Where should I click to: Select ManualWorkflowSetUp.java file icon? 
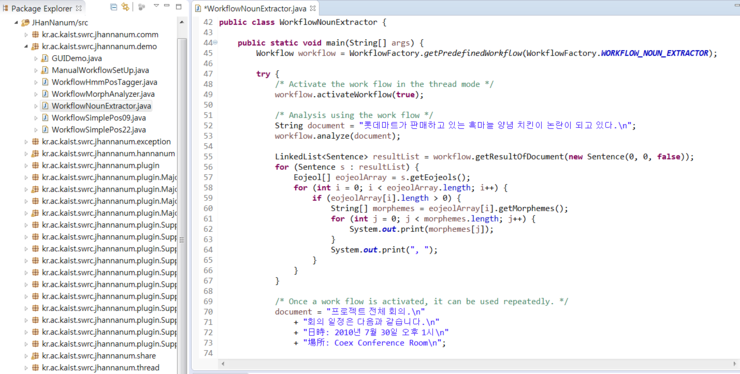tap(45, 70)
